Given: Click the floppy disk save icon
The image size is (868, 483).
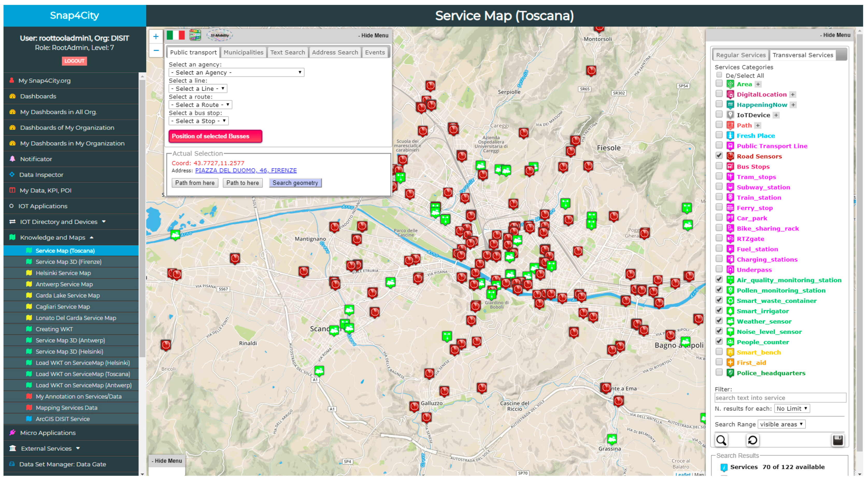Looking at the screenshot, I should 837,440.
